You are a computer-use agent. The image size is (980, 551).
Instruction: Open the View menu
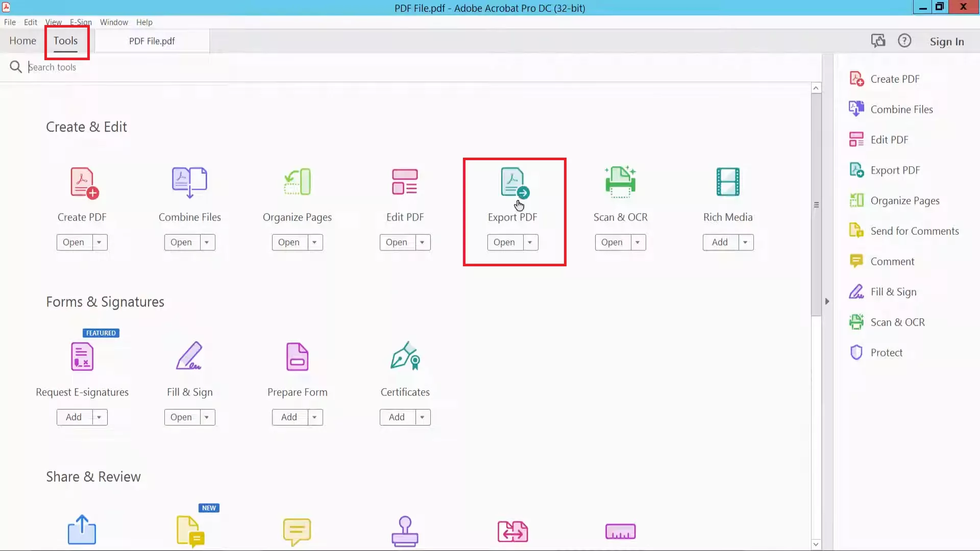coord(53,22)
